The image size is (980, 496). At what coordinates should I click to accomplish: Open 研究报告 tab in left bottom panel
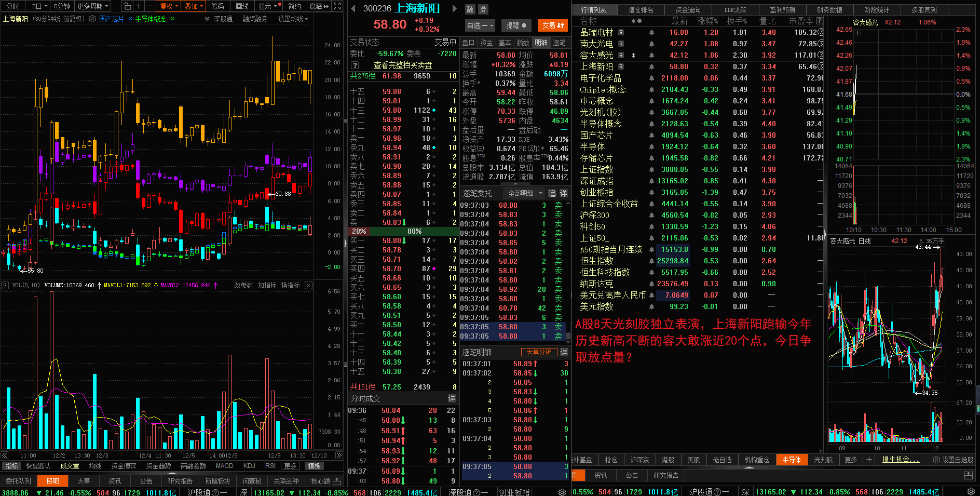click(180, 481)
